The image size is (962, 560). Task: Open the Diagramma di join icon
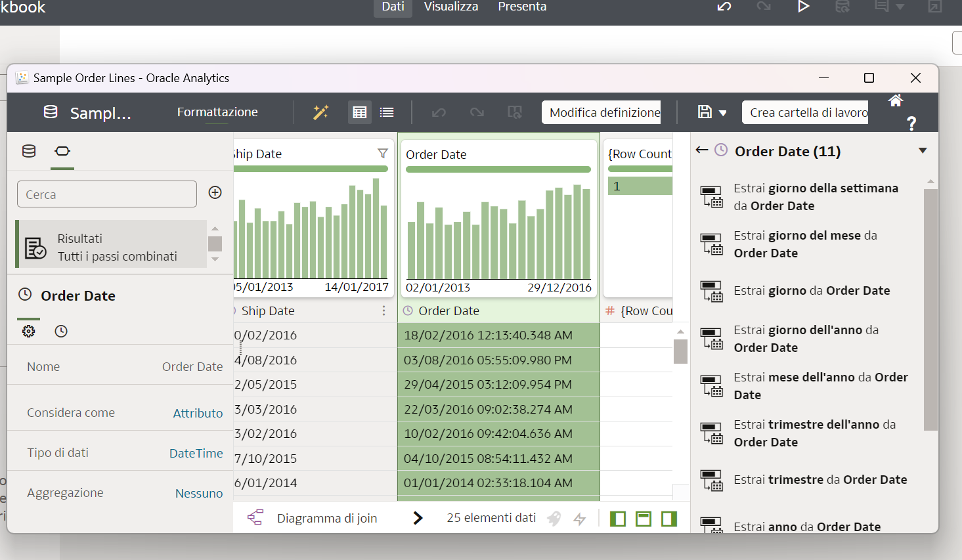255,517
